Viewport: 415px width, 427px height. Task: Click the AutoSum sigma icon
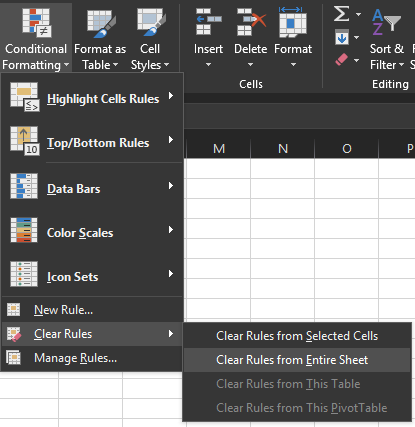click(342, 14)
